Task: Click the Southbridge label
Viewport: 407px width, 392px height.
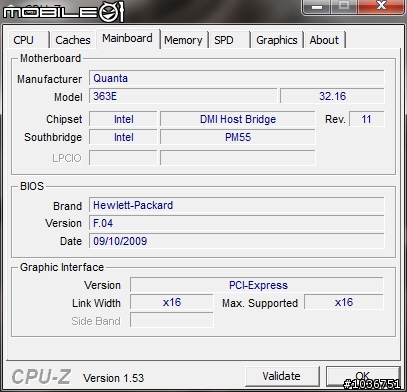Action: pyautogui.click(x=53, y=137)
